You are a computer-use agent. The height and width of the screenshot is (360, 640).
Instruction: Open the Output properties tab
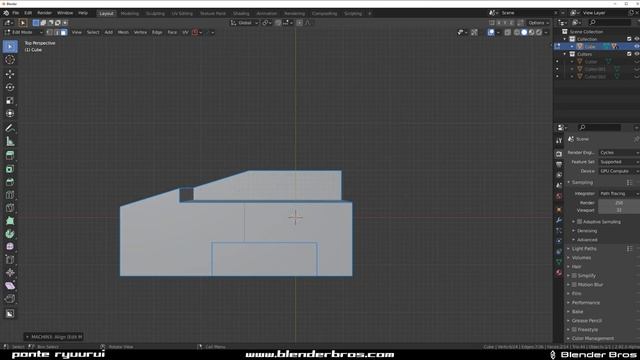click(559, 164)
